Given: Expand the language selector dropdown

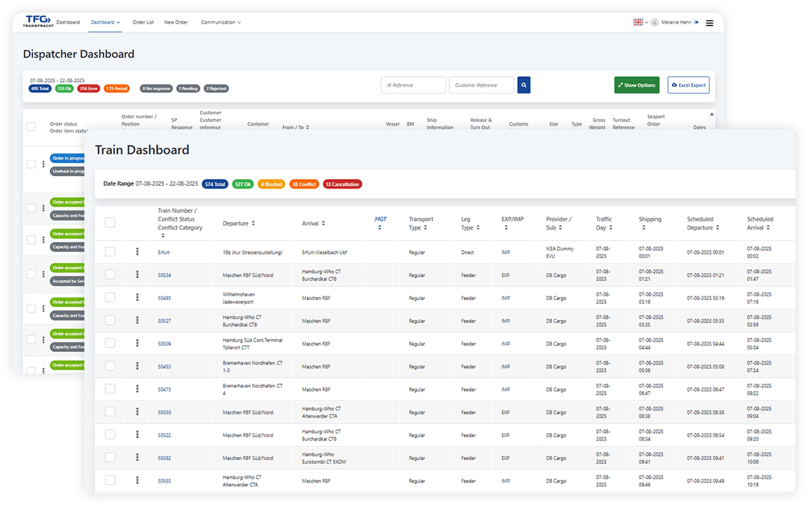Looking at the screenshot, I should click(641, 22).
